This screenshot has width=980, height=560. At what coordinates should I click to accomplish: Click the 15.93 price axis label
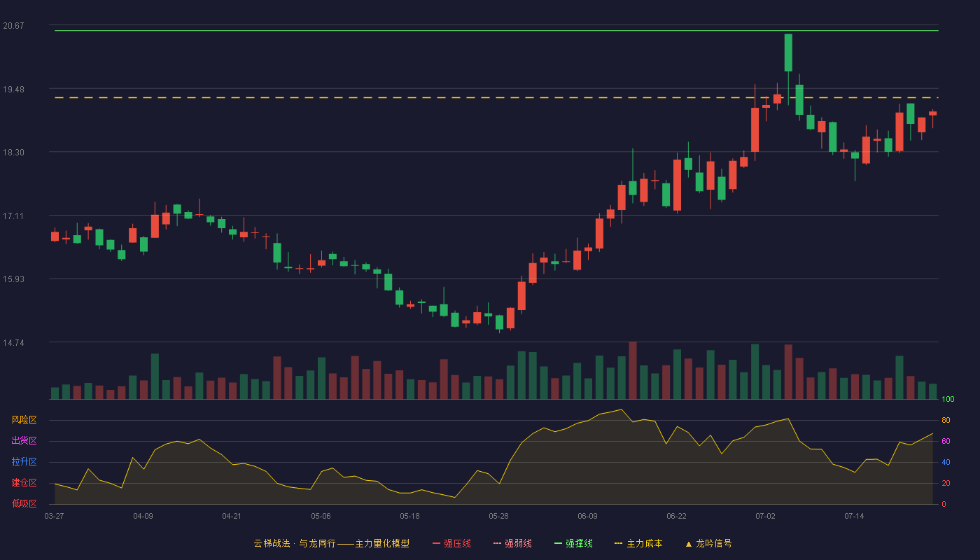13,279
